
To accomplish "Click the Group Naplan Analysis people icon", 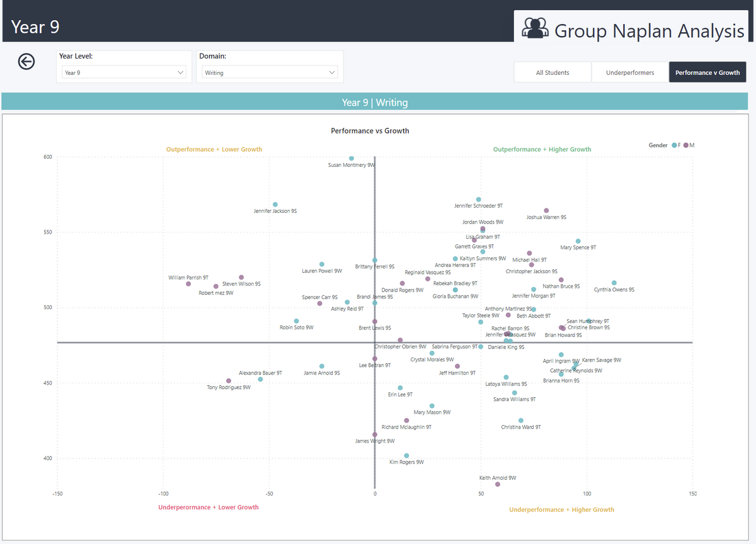I will click(x=535, y=28).
